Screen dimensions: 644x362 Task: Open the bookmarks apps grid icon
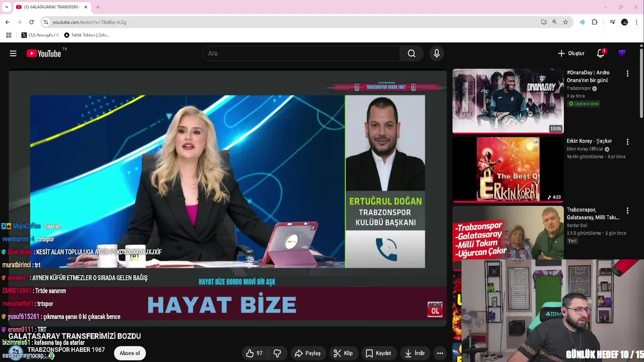tap(9, 35)
